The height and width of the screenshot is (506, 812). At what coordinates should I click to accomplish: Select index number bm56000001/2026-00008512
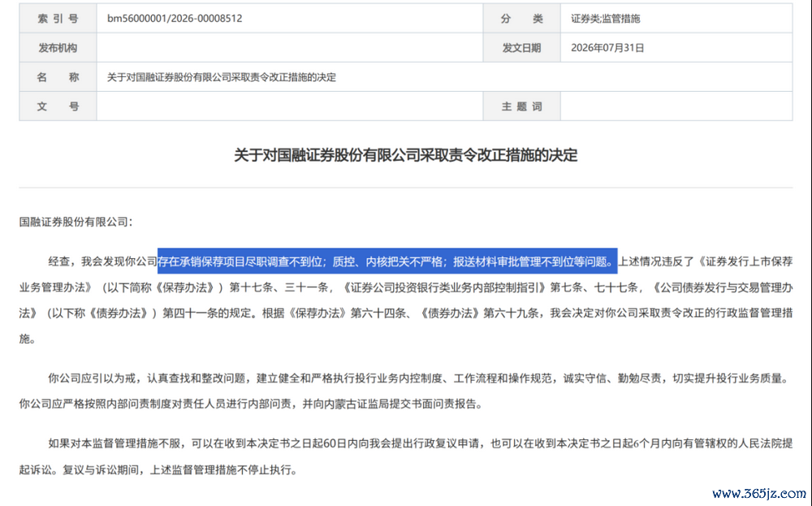[x=175, y=19]
